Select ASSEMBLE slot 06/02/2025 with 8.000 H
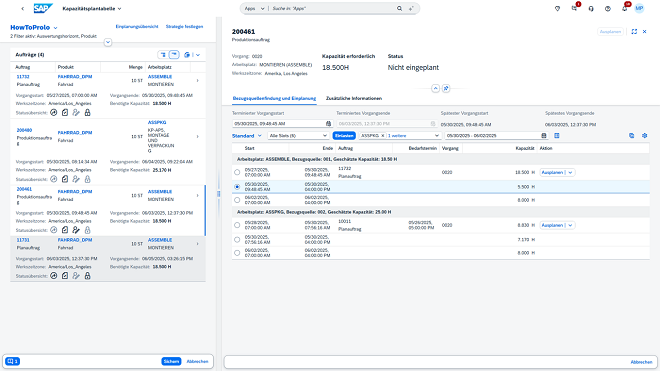Screen dimensions: 660x371 coord(237,200)
